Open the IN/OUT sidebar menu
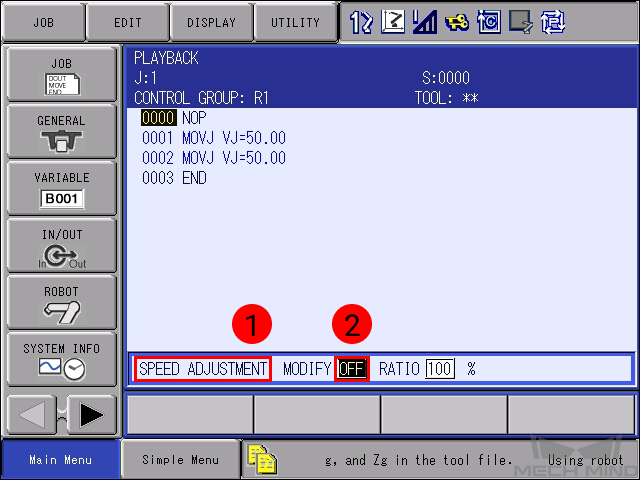The height and width of the screenshot is (480, 640). pos(62,245)
